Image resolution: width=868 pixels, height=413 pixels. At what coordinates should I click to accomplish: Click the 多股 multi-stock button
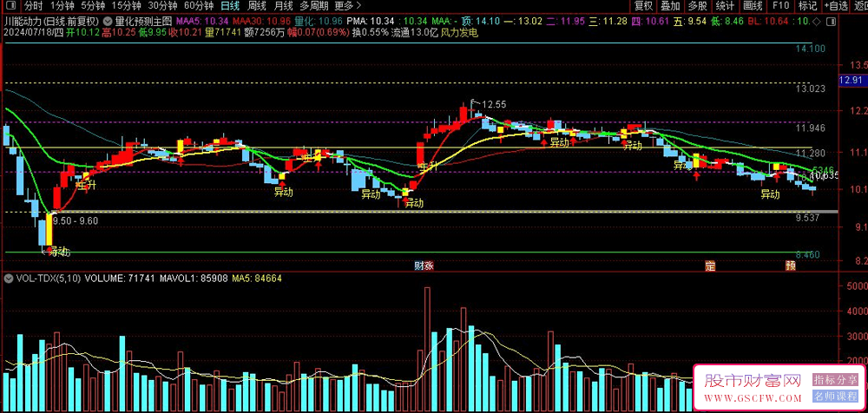(x=698, y=6)
